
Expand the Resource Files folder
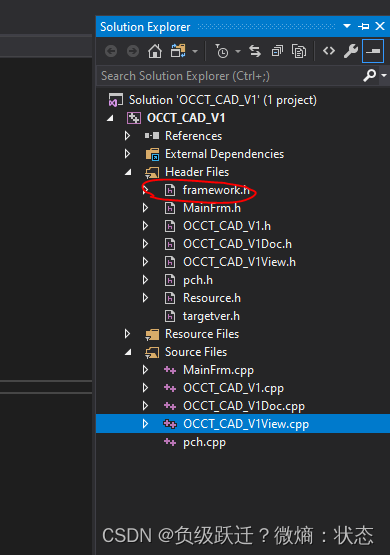coord(128,334)
